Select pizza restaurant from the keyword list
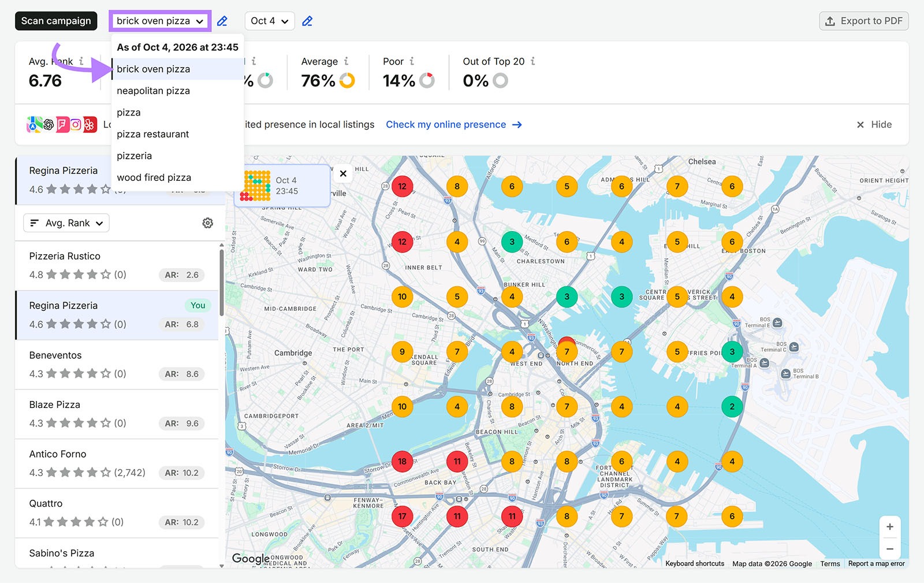924x583 pixels. coord(177,134)
